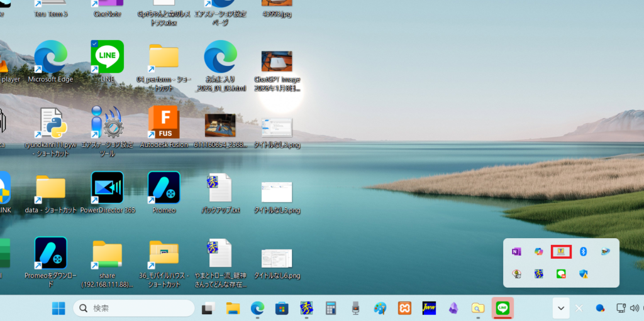
Task: Open the Microsoft Edge desktop shortcut
Action: [x=50, y=58]
